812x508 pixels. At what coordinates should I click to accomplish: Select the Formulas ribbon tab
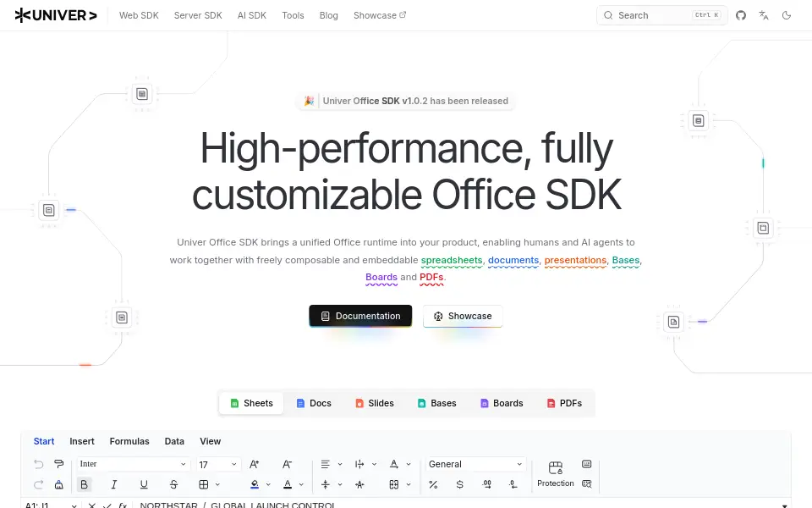pyautogui.click(x=129, y=442)
